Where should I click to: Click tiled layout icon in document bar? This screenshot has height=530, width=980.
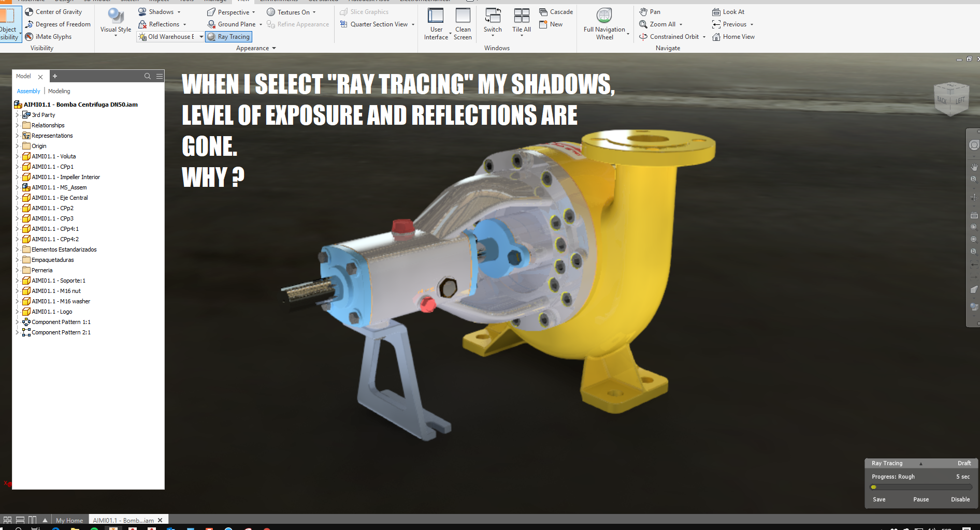(7, 520)
